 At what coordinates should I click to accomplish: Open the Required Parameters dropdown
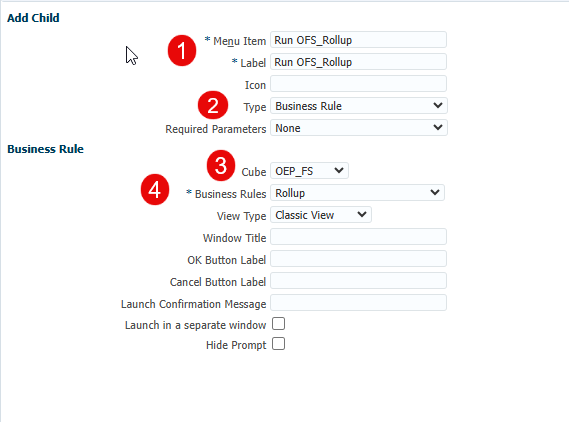pyautogui.click(x=359, y=128)
